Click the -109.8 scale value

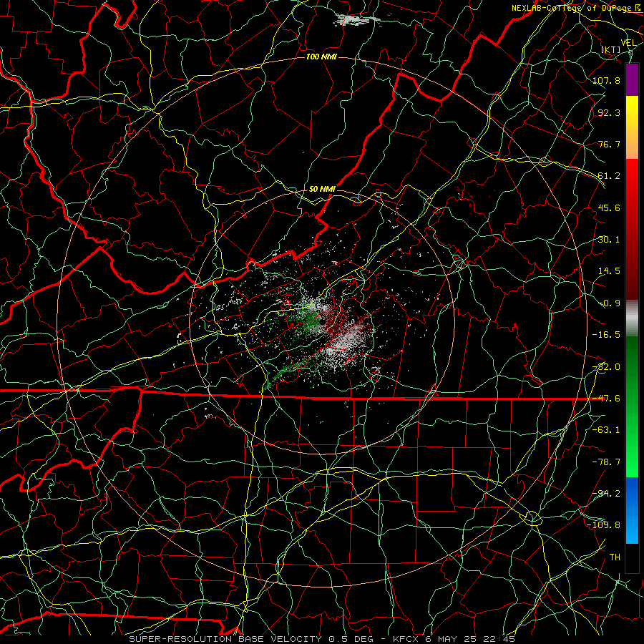pyautogui.click(x=603, y=525)
